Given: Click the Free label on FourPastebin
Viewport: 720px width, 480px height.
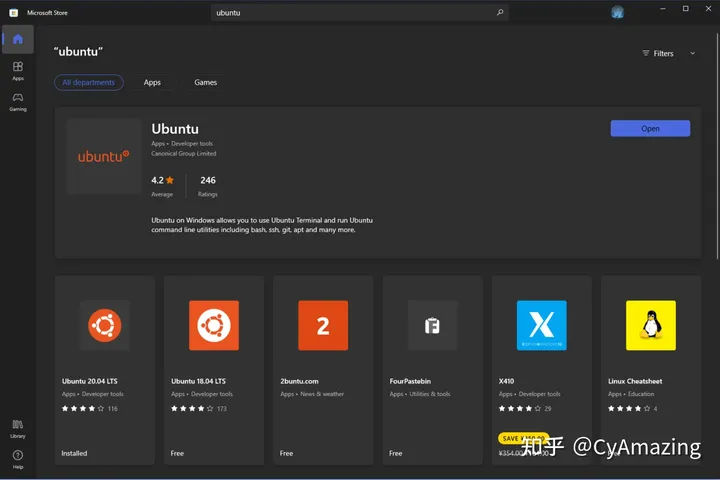Looking at the screenshot, I should click(x=396, y=453).
